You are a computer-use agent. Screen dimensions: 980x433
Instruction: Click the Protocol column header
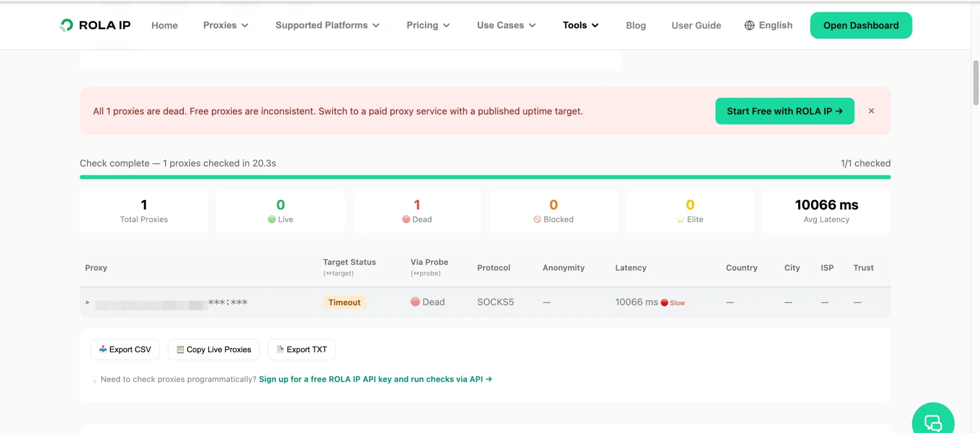[493, 268]
